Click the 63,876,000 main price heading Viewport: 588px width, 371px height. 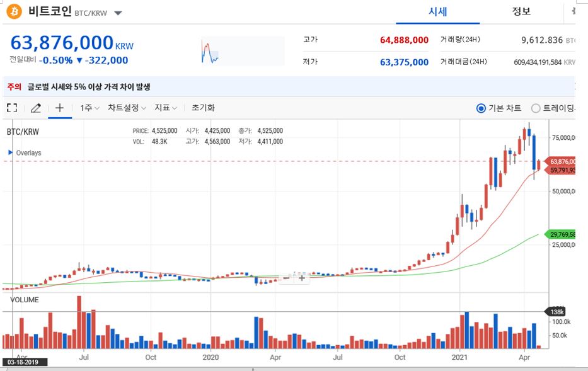[x=62, y=42]
